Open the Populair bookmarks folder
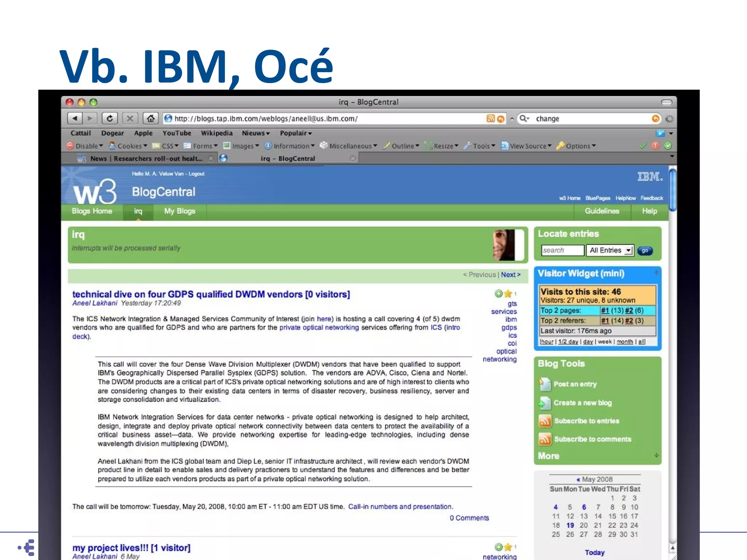The width and height of the screenshot is (747, 560). (x=296, y=133)
